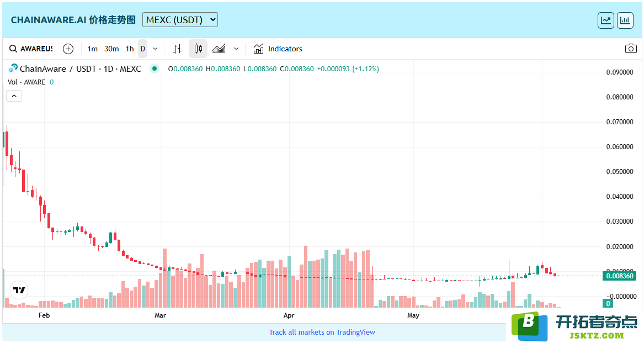Switch to the candlestick chart style
This screenshot has height=343, width=644.
click(x=198, y=49)
